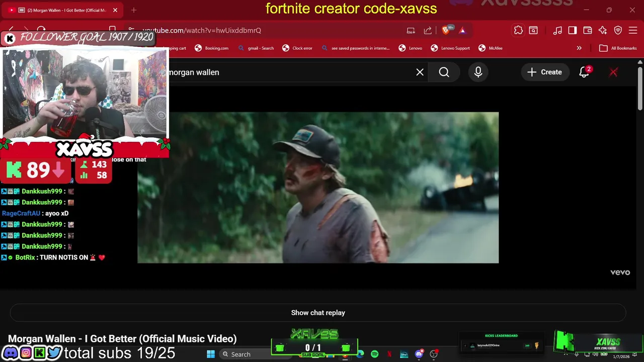Click the YouTube Create button

coord(544,72)
